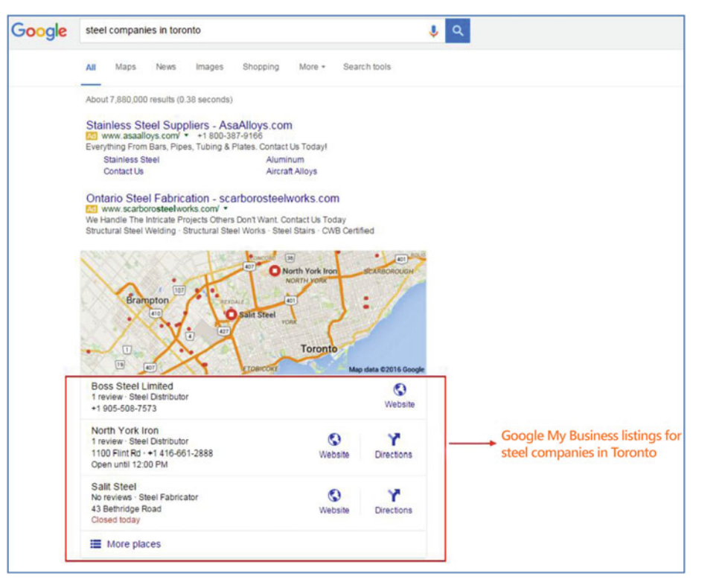Viewport: 728px width, 579px height.
Task: Click the About 7,880,000 results text
Action: 159,100
